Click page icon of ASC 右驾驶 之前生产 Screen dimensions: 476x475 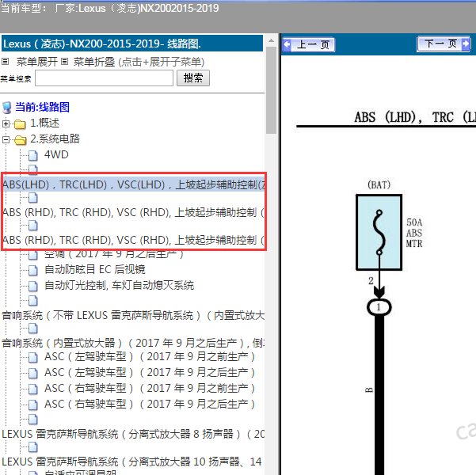point(32,389)
